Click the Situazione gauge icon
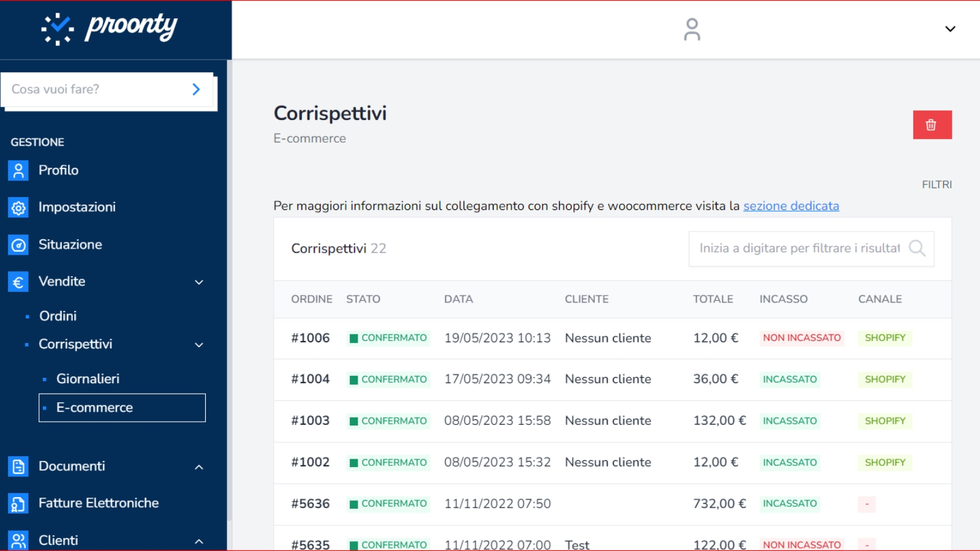Viewport: 980px width, 551px height. (x=18, y=245)
